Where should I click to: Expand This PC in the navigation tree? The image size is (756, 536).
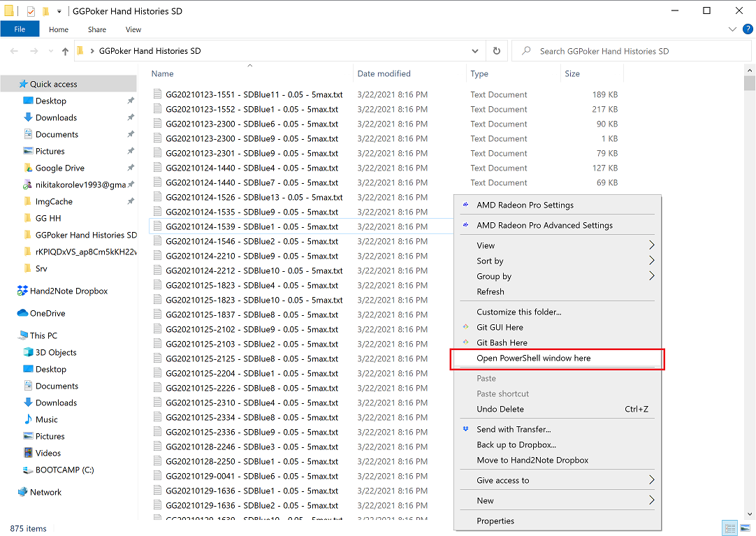(x=13, y=335)
